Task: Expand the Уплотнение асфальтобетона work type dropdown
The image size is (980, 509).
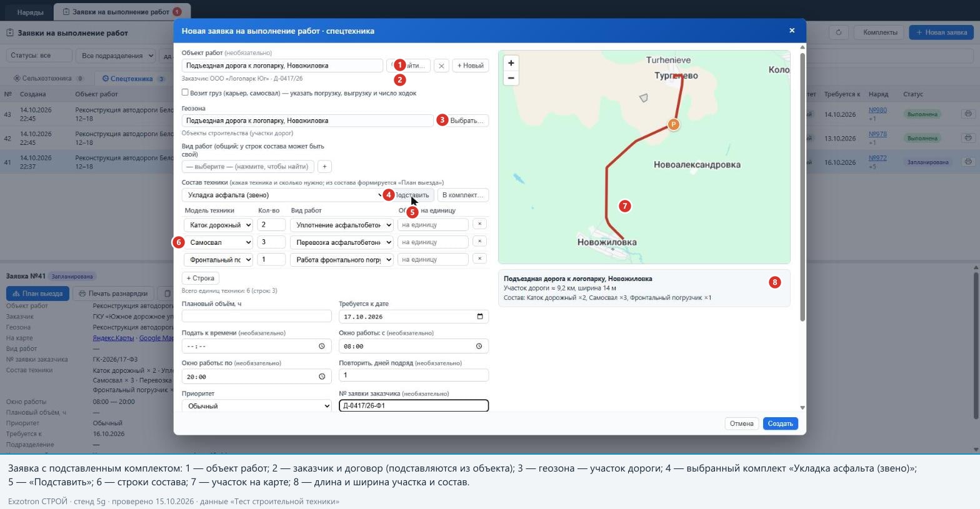Action: tap(341, 225)
